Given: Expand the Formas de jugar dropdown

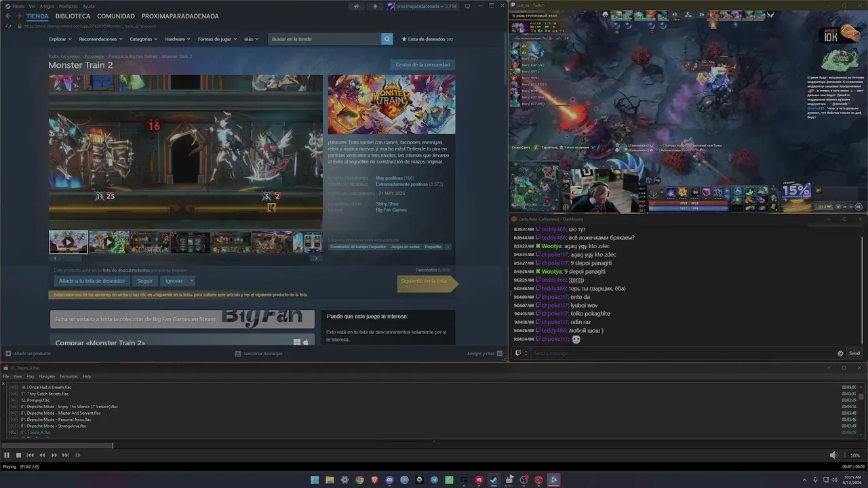Looking at the screenshot, I should pyautogui.click(x=217, y=39).
